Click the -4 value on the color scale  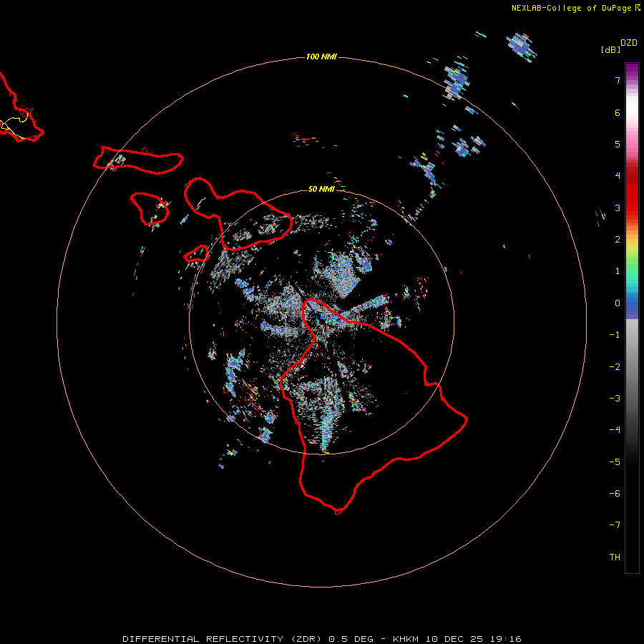point(615,429)
